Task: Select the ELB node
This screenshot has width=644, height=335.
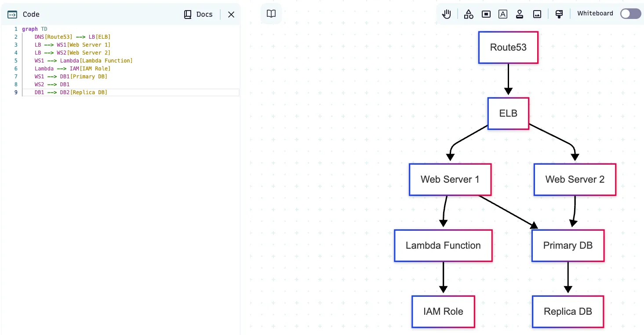Action: pyautogui.click(x=508, y=114)
